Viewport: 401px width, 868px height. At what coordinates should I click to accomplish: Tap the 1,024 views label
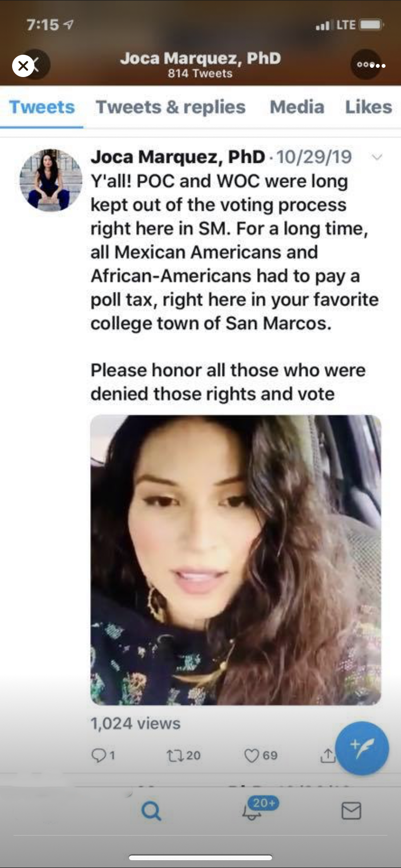pos(136,724)
